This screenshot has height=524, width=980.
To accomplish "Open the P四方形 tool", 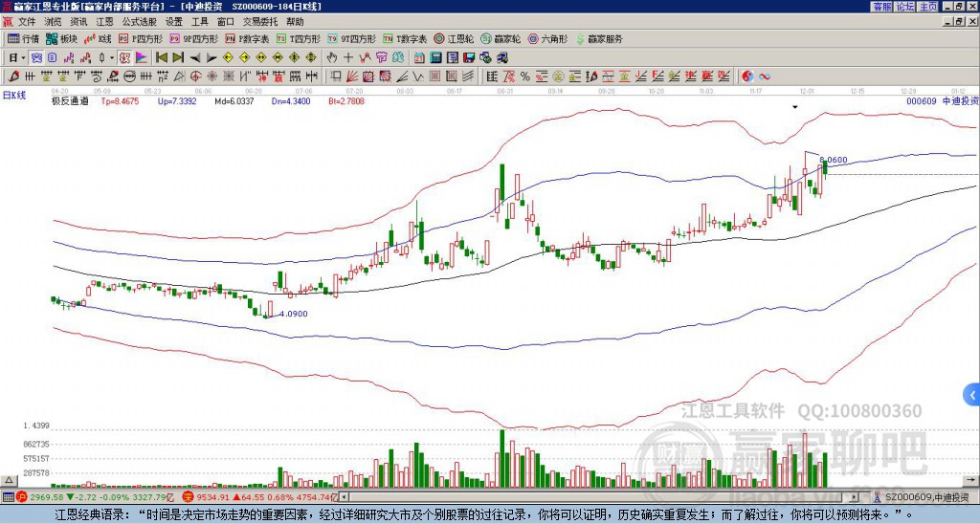I will pos(141,38).
